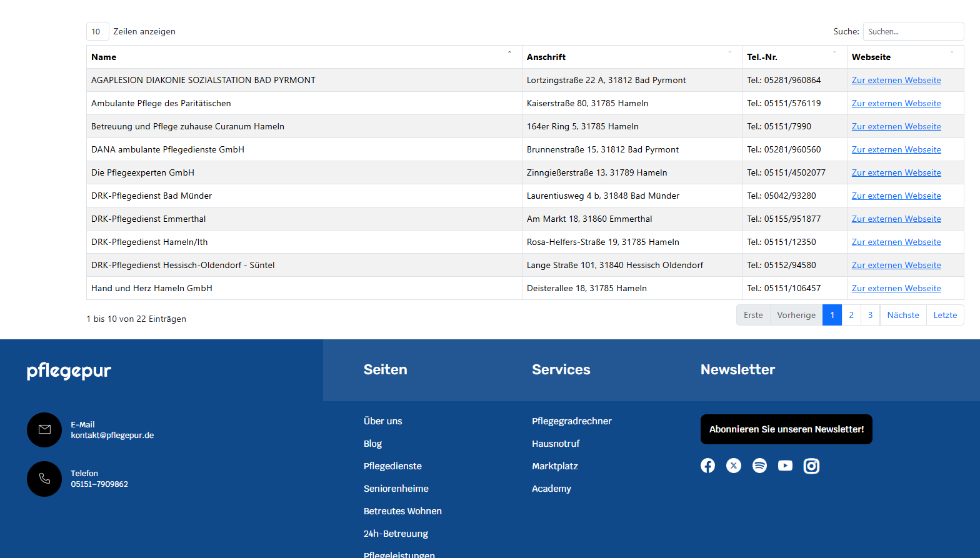Image resolution: width=980 pixels, height=558 pixels.
Task: Click the Nächste pagination button
Action: point(903,315)
